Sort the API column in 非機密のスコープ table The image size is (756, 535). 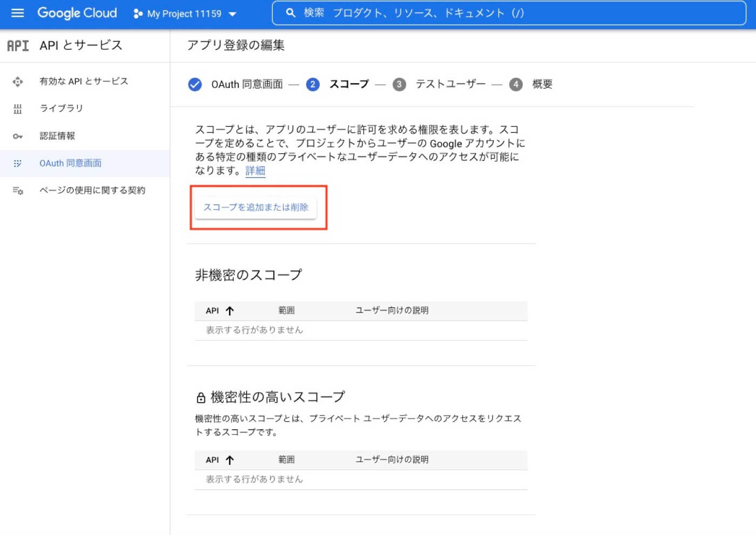click(x=218, y=310)
